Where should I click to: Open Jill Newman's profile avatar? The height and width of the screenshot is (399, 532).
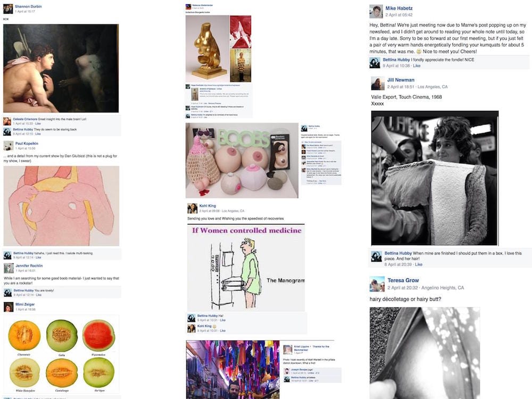[x=378, y=84]
